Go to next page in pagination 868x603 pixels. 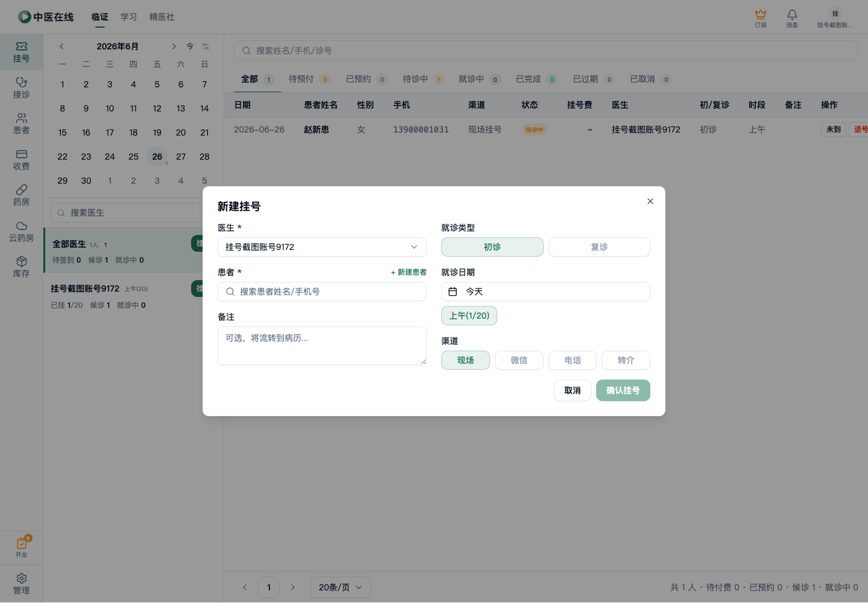[x=293, y=587]
